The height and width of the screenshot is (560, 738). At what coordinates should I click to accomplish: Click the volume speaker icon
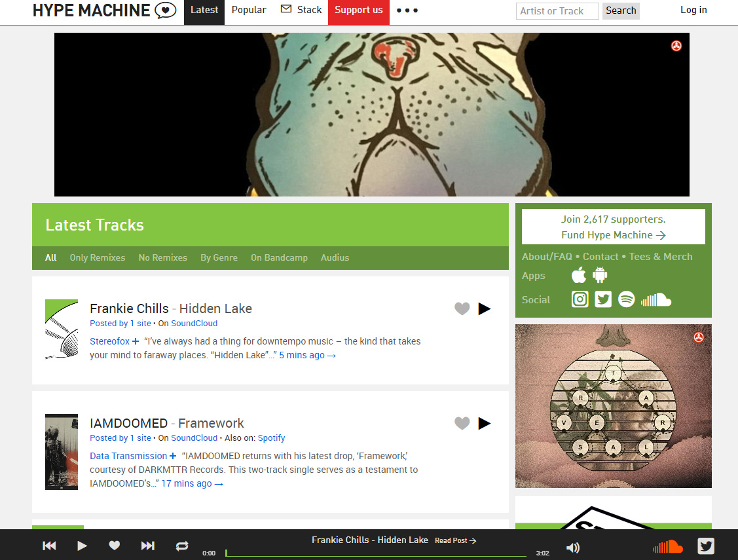pyautogui.click(x=573, y=548)
